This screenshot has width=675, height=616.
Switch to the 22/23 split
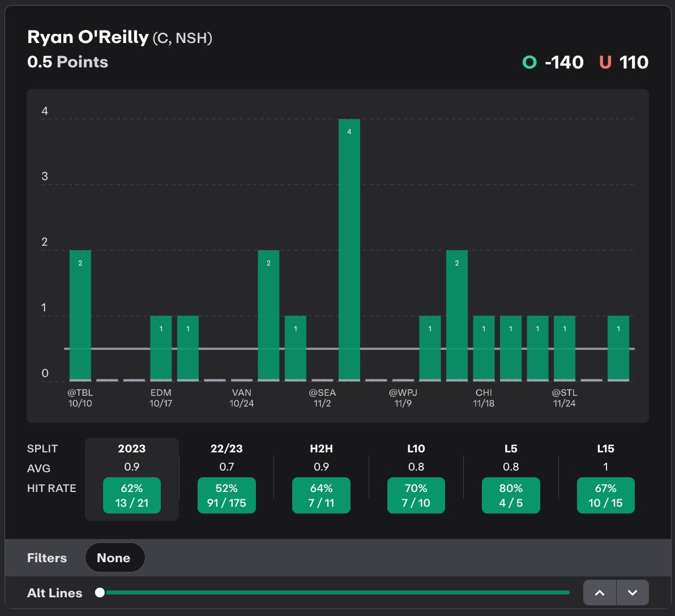pyautogui.click(x=227, y=449)
